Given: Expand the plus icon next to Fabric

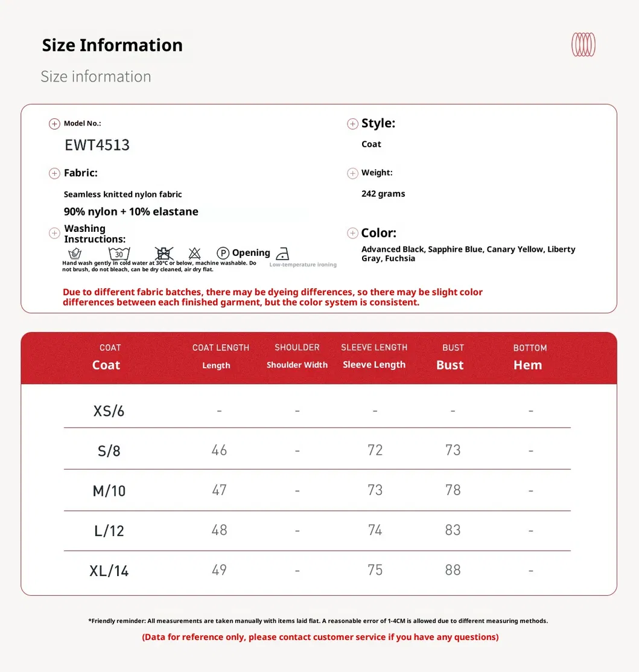Looking at the screenshot, I should pos(54,173).
